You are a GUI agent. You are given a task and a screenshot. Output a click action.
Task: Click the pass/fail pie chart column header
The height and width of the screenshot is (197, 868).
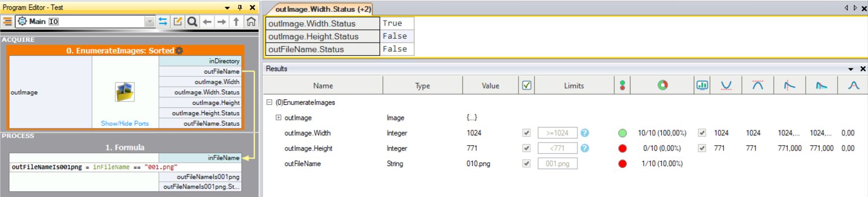click(x=662, y=85)
